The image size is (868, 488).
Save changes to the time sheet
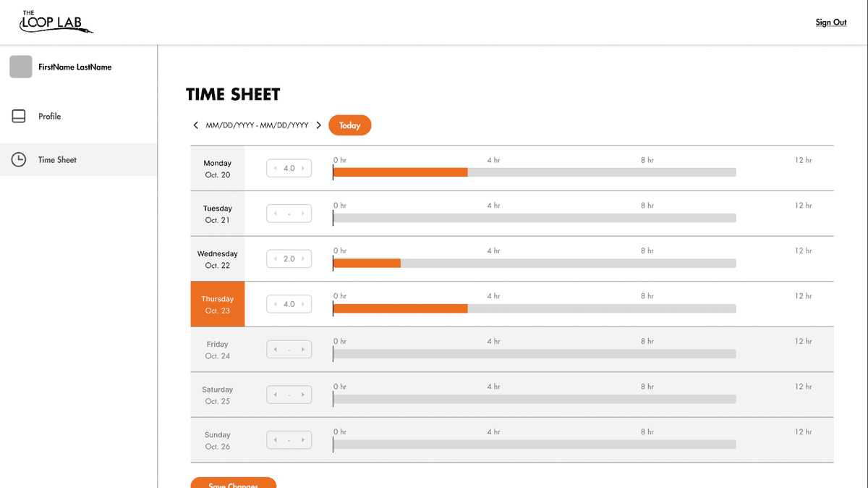[x=233, y=483]
